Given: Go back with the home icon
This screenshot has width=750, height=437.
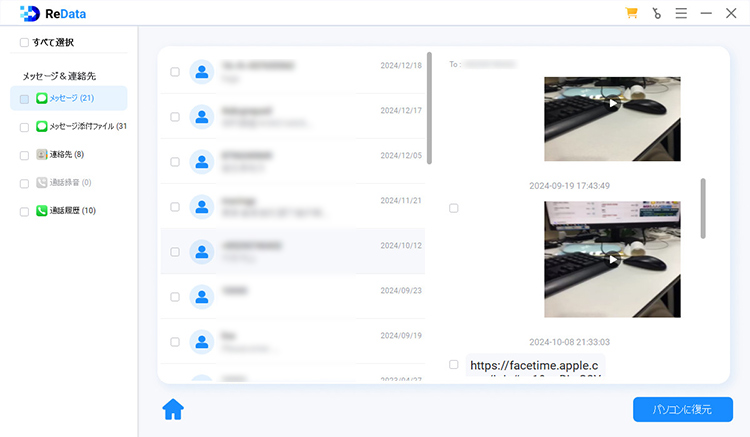Looking at the screenshot, I should point(173,409).
